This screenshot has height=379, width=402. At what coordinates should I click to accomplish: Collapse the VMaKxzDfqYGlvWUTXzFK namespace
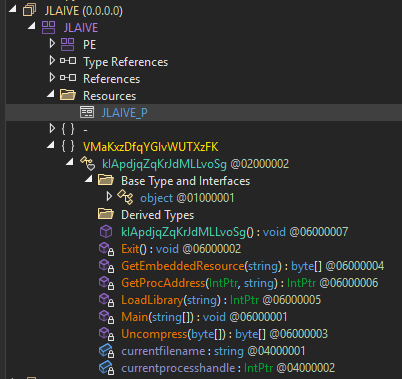(51, 145)
